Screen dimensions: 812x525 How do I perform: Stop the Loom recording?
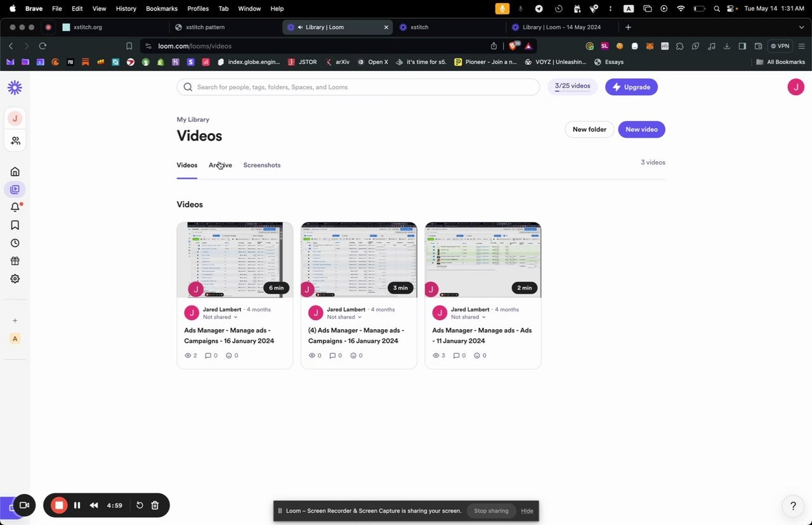(59, 505)
